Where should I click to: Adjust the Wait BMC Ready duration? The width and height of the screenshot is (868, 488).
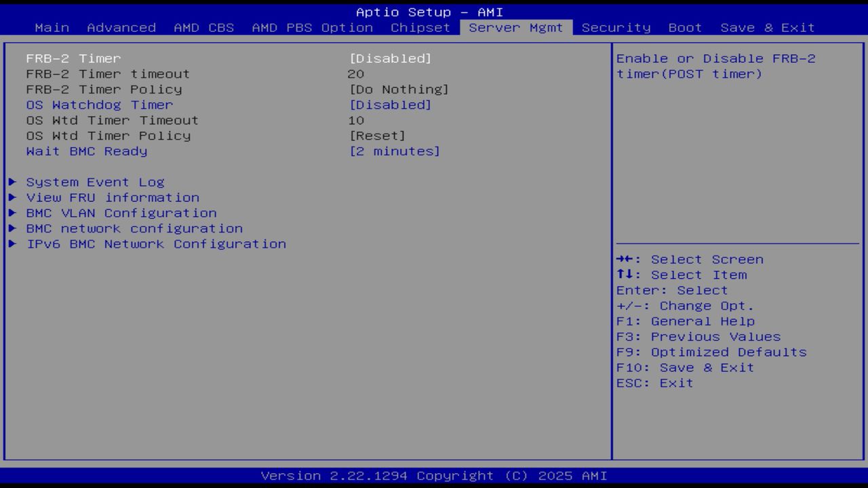397,151
